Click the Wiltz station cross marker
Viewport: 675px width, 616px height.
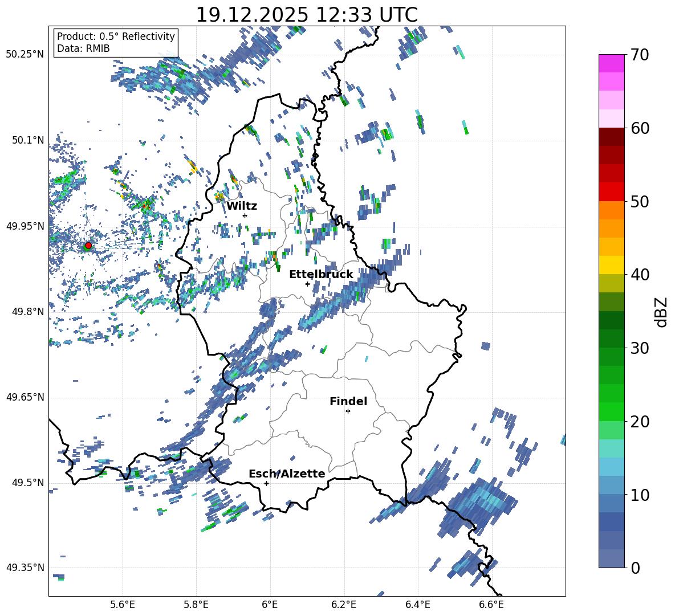point(245,215)
